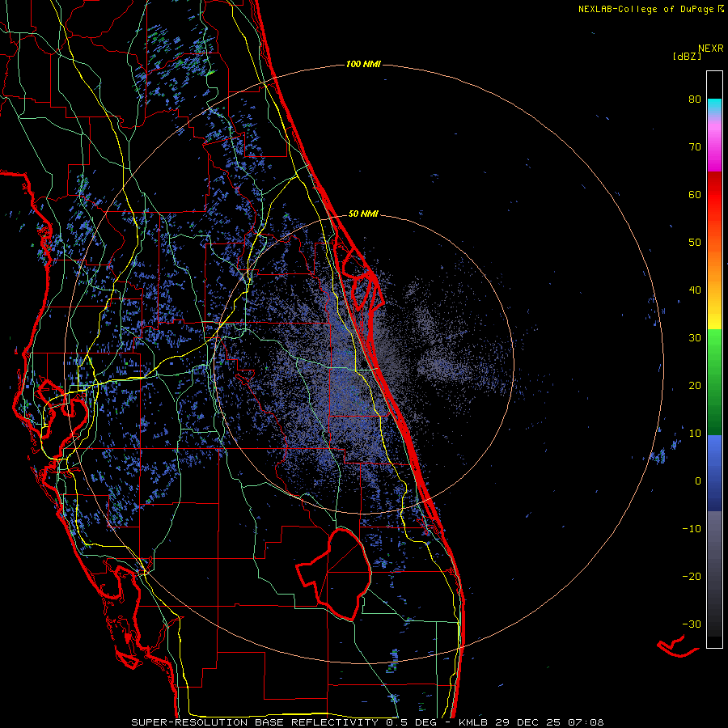Image resolution: width=728 pixels, height=728 pixels.
Task: Click the 20 dBZ scale label
Action: click(695, 385)
